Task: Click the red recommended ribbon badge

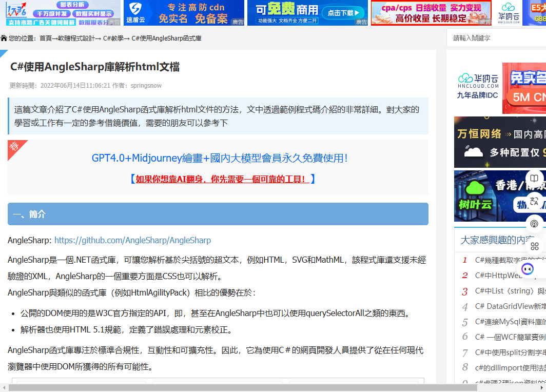Action: [16, 148]
